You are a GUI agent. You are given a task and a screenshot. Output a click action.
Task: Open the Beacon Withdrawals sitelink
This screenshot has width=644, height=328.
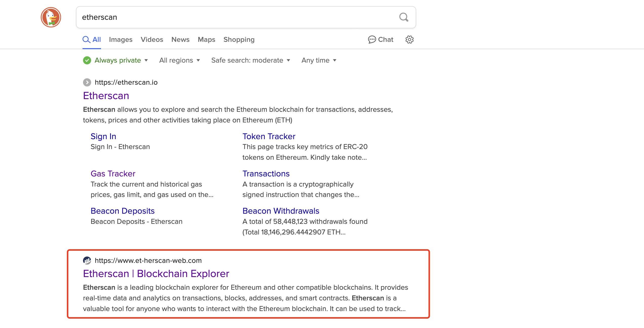click(x=280, y=211)
